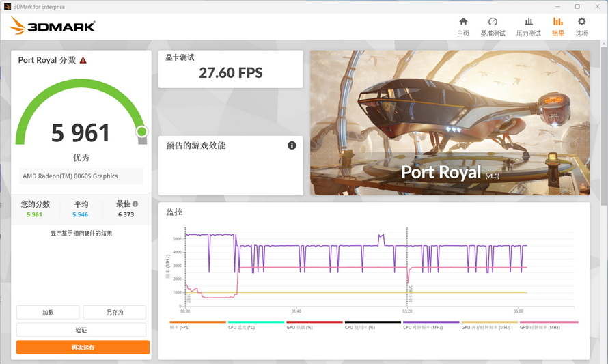Image resolution: width=608 pixels, height=364 pixels.
Task: Click the warning triangle next to Port Royal 分数
Action: (x=83, y=60)
